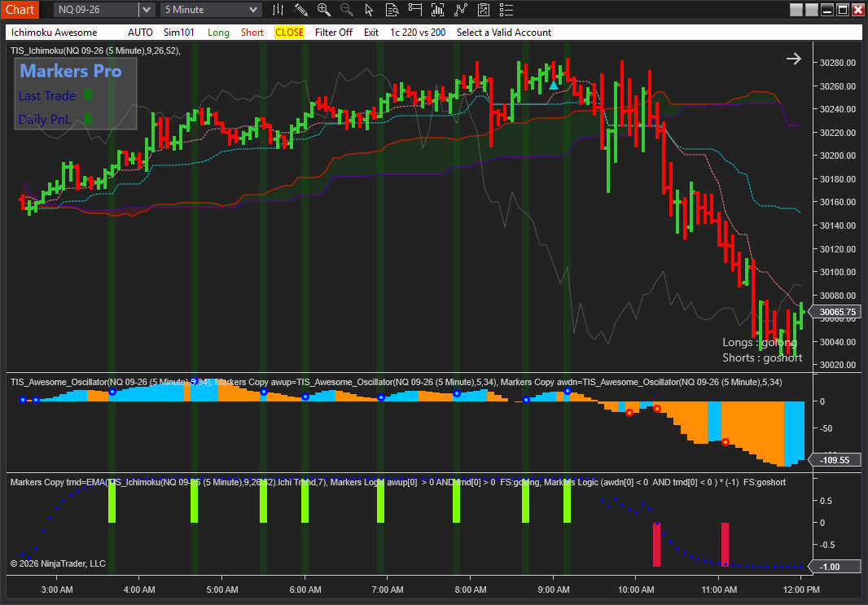
Task: Toggle the Chart Trader panel icon
Action: pos(414,10)
